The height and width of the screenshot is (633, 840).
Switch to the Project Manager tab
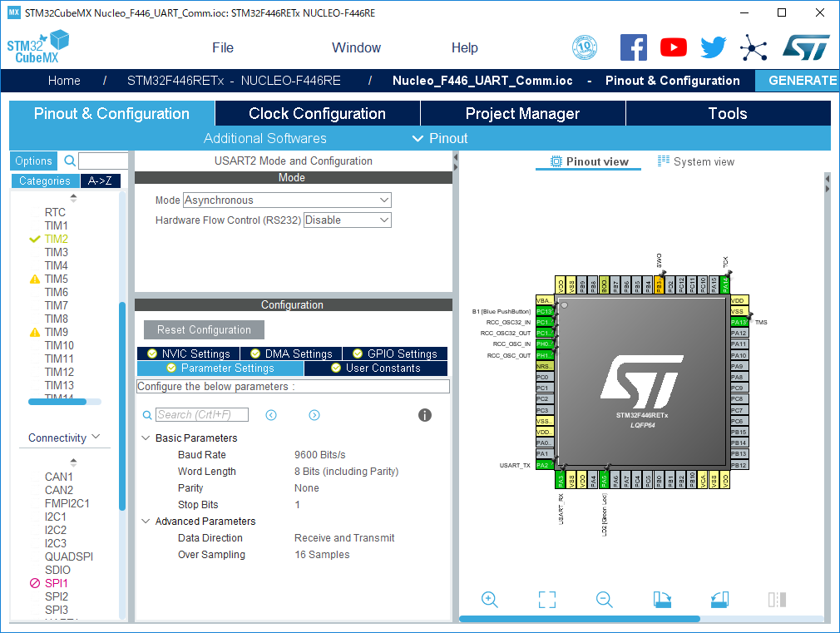(523, 114)
